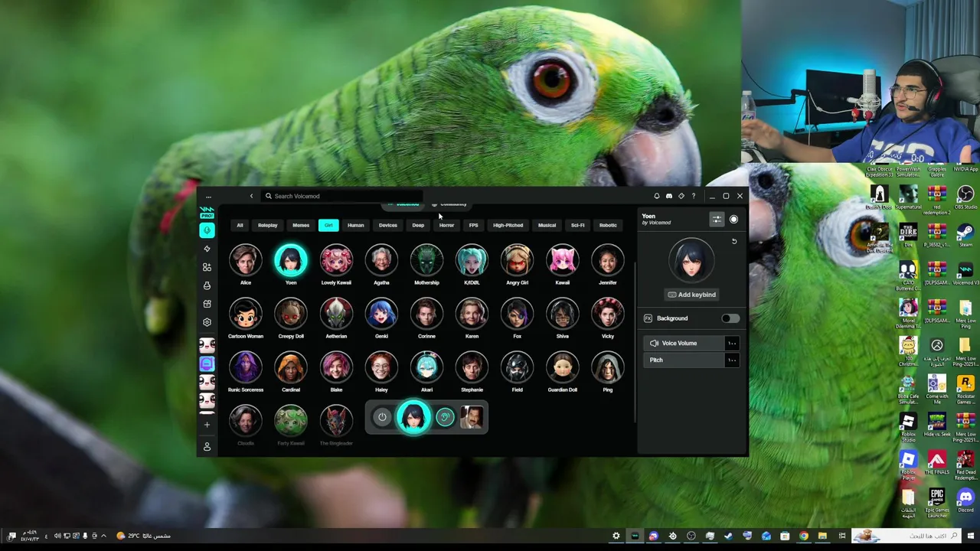Open the account profile icon in Voicemod sidebar
The image size is (980, 551).
pos(207,446)
